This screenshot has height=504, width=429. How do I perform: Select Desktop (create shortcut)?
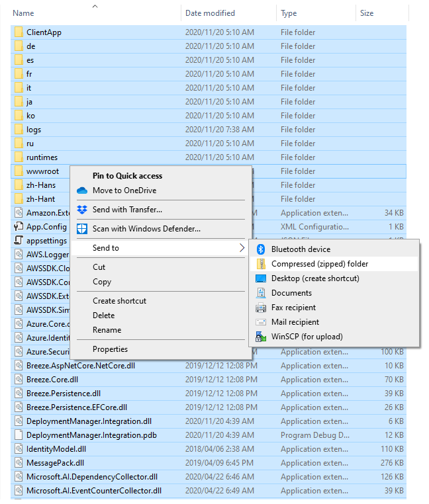click(315, 278)
